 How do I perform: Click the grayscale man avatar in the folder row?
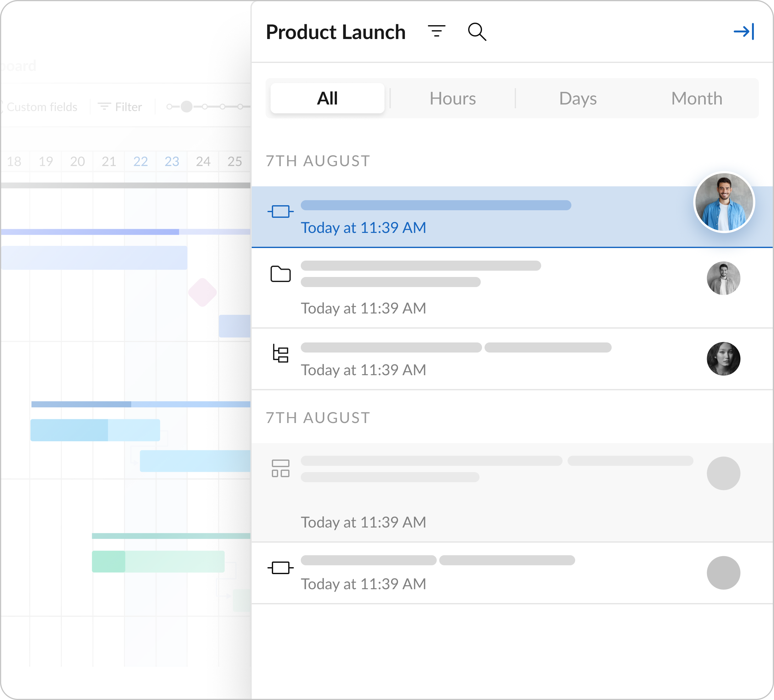tap(723, 278)
